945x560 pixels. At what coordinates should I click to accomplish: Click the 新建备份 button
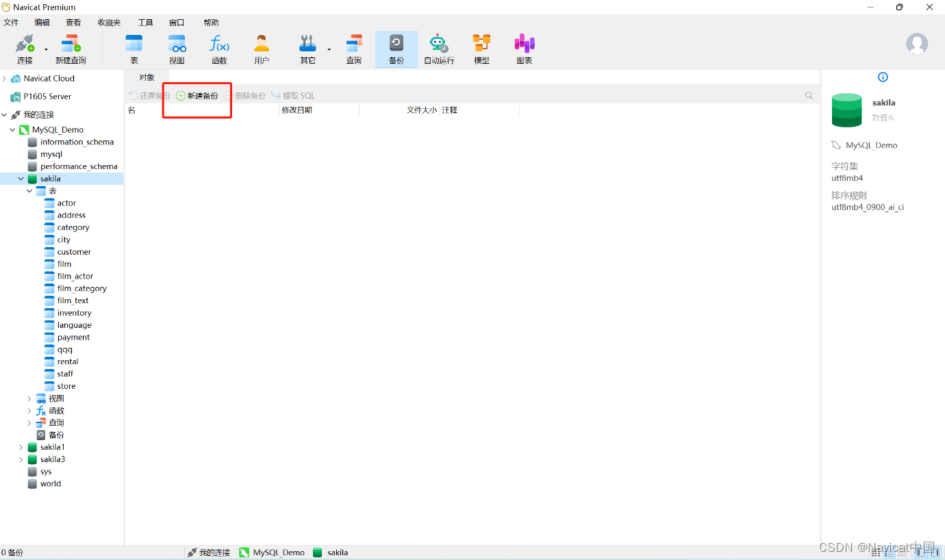coord(197,96)
